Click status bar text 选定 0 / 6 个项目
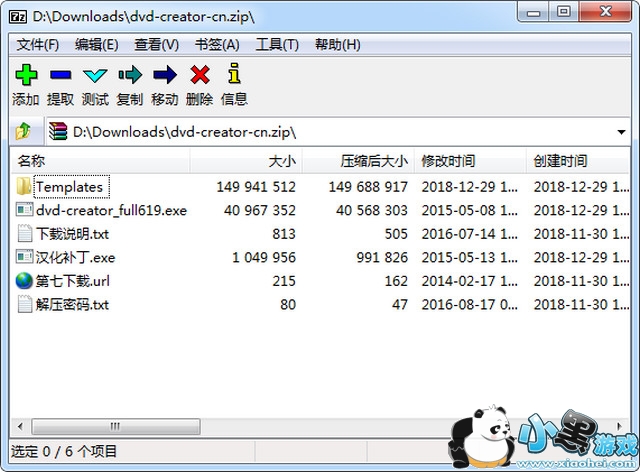This screenshot has width=640, height=472. pos(64,451)
